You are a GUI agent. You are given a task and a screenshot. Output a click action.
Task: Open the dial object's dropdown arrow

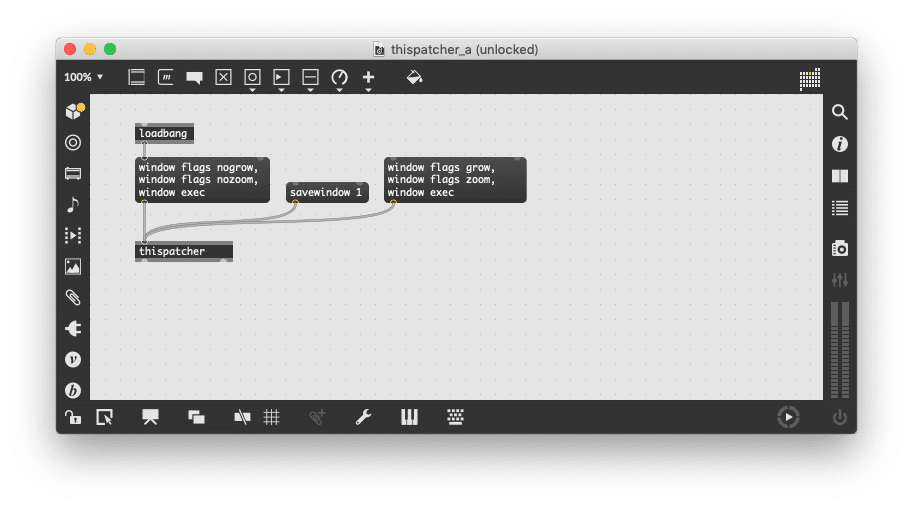(x=339, y=90)
